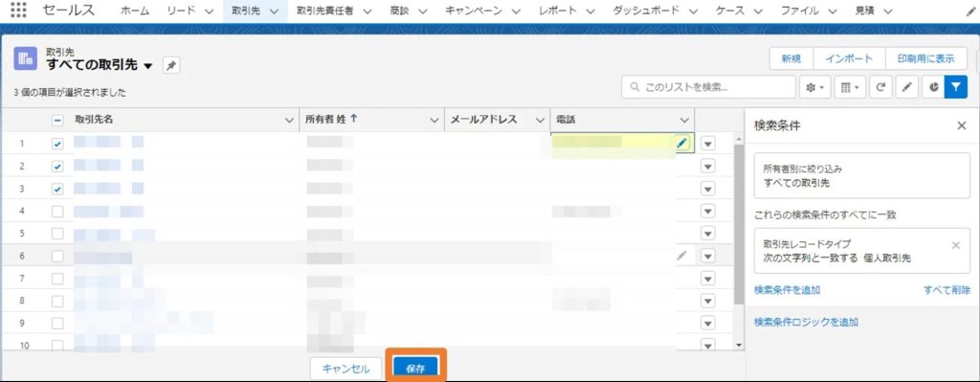The image size is (980, 382).
Task: Open the キャンペーン tab
Action: (475, 11)
